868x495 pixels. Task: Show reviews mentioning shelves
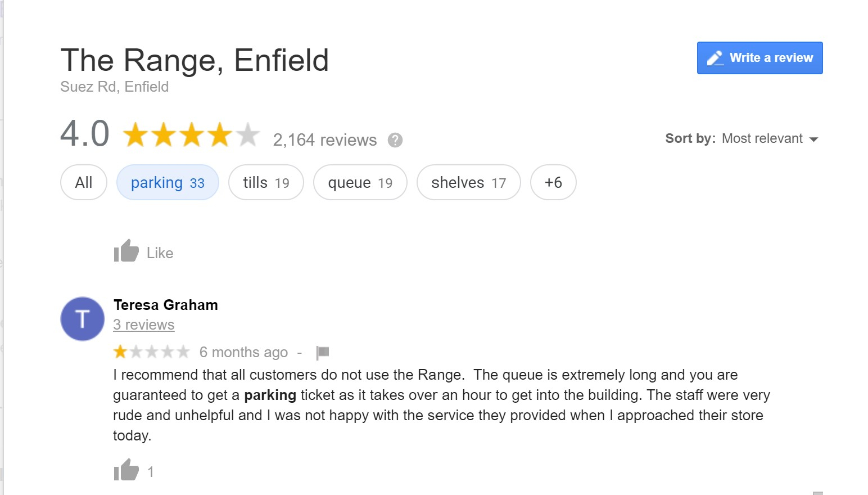(468, 182)
